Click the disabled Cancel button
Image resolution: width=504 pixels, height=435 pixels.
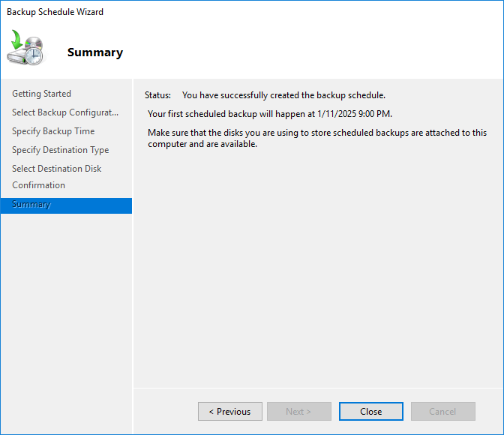click(443, 411)
